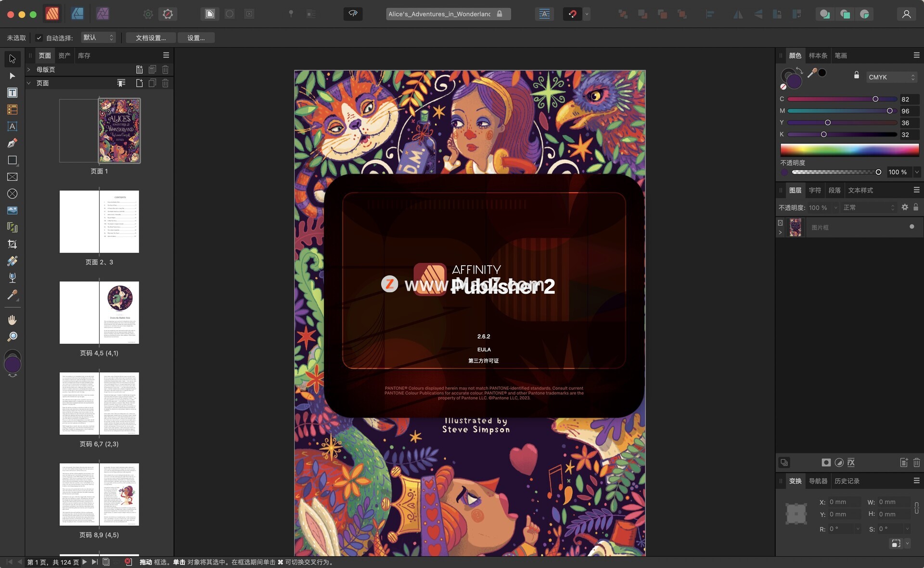
Task: Open account profile icon
Action: (906, 14)
